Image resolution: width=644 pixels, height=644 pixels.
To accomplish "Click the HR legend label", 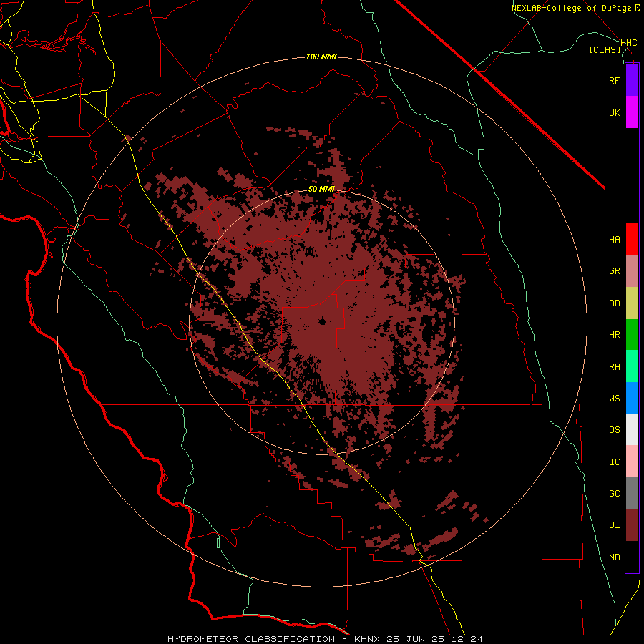I will pos(614,335).
